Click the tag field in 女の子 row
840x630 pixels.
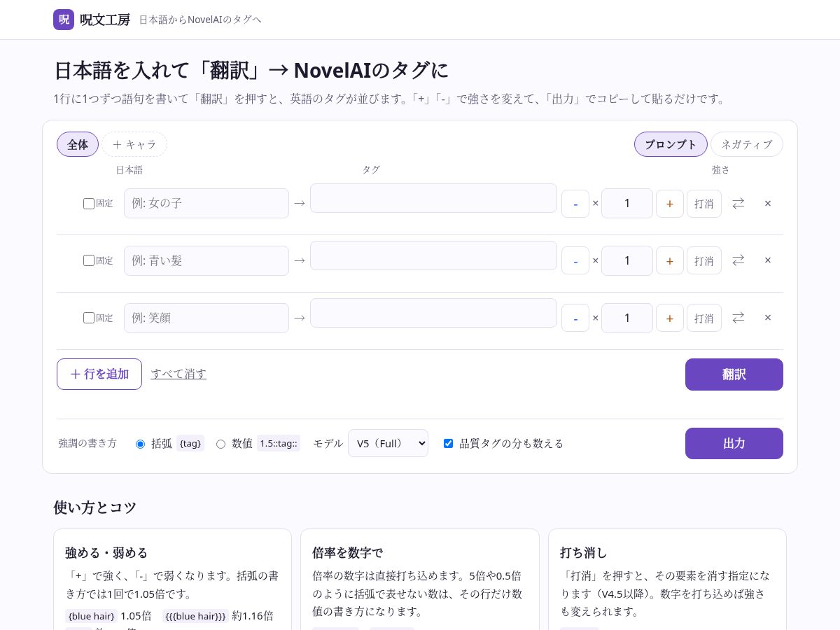[433, 198]
